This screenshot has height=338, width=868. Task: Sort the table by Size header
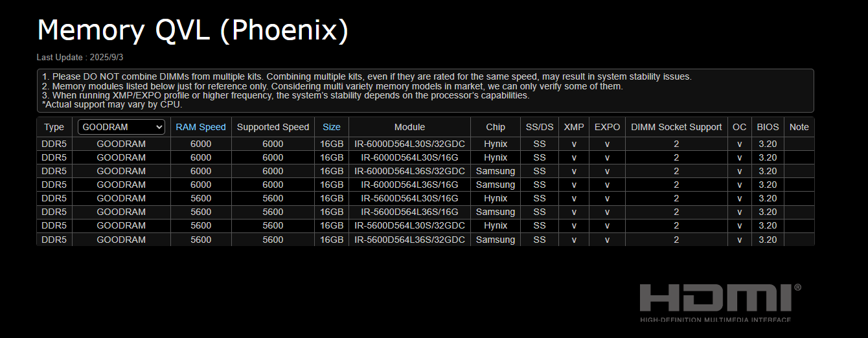(332, 127)
